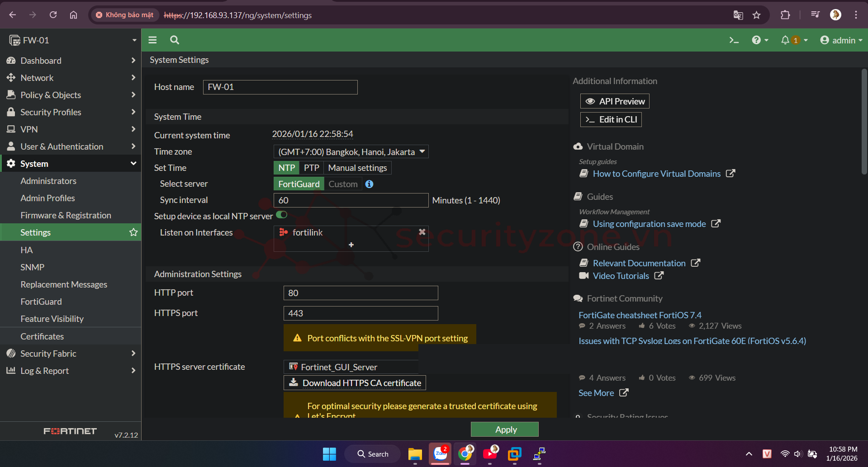Open the Security Profiles menu
Viewport: 868px width, 467px height.
(x=51, y=112)
